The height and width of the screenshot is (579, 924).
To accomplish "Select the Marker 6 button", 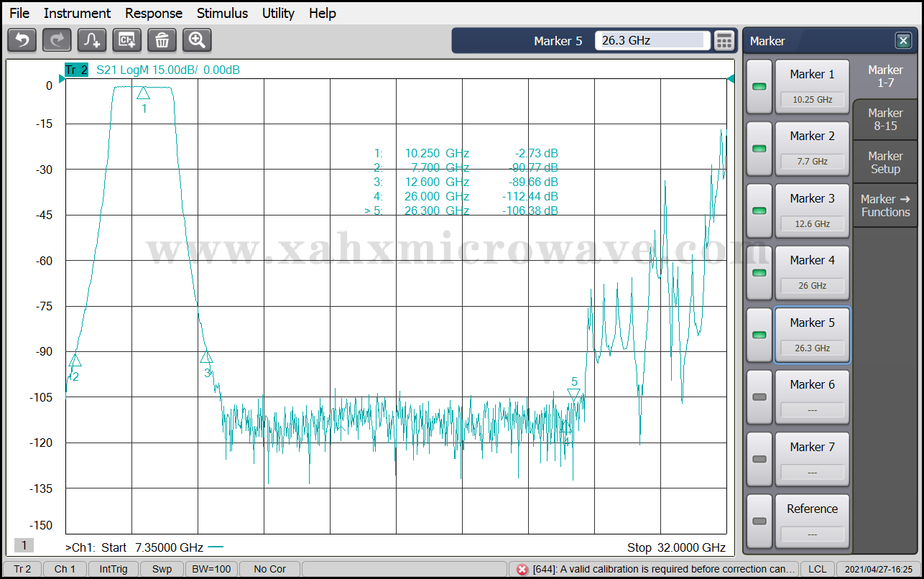I will click(x=812, y=397).
